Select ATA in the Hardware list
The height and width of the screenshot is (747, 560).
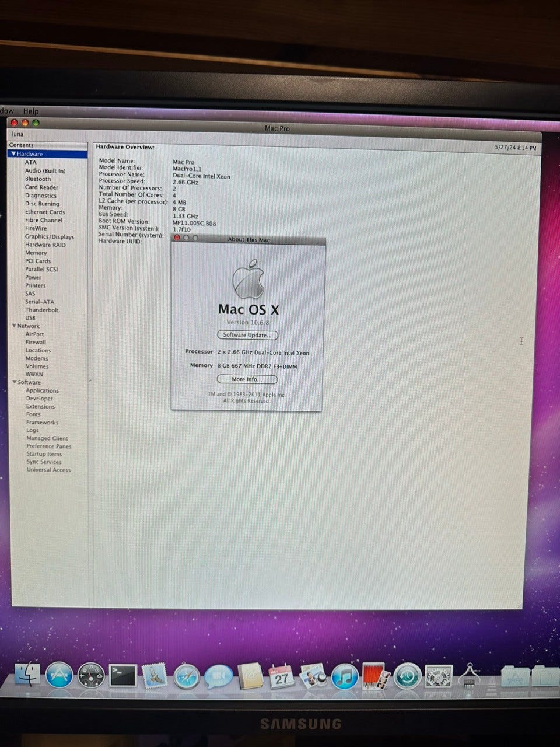coord(30,162)
